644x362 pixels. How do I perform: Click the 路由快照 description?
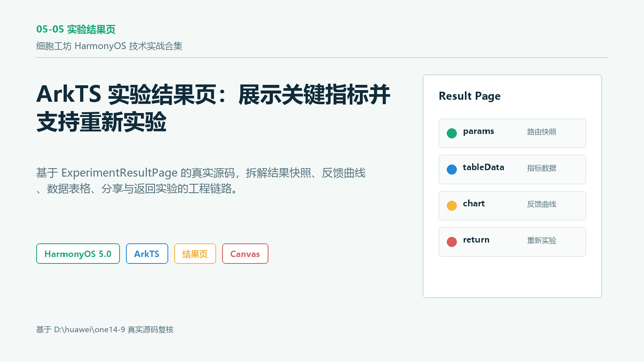(x=542, y=132)
